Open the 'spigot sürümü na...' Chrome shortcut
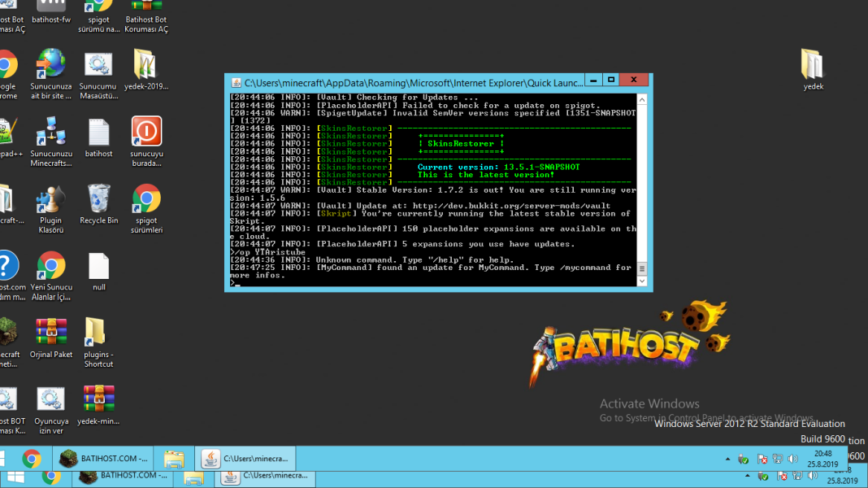The height and width of the screenshot is (488, 868). pos(98,16)
